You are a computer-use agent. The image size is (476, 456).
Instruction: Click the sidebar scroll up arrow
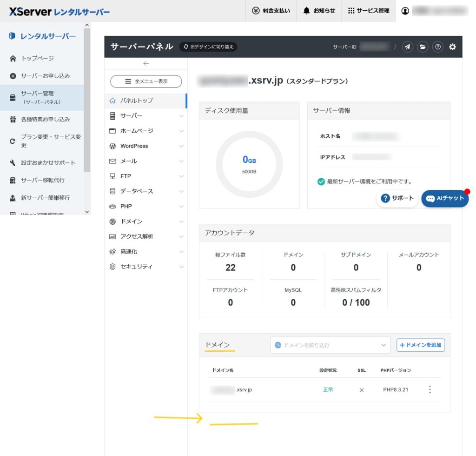tap(87, 25)
